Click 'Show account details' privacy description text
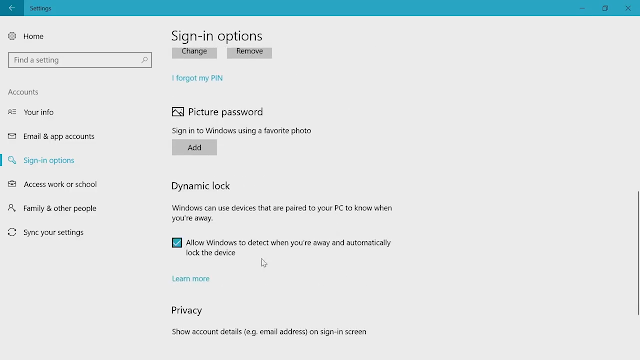The height and width of the screenshot is (360, 640). 269,332
